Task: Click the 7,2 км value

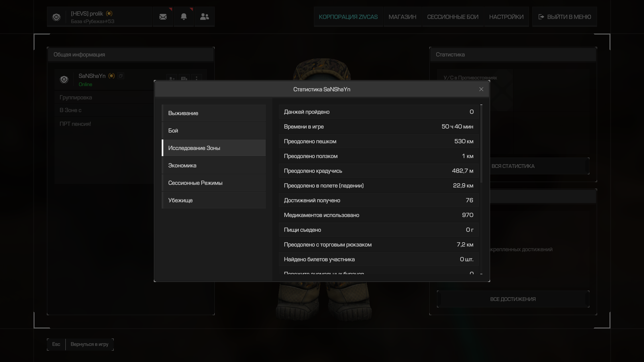Action: point(465,245)
